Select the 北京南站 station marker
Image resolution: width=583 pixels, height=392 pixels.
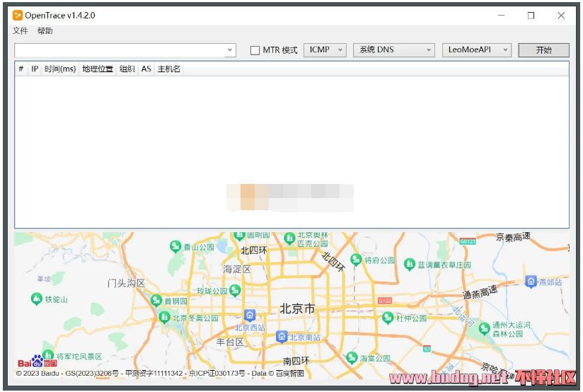[282, 337]
